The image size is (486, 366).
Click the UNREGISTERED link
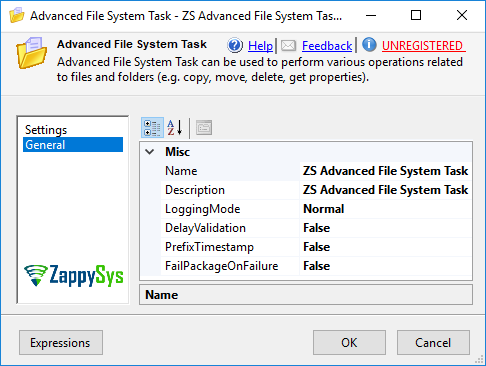(423, 46)
